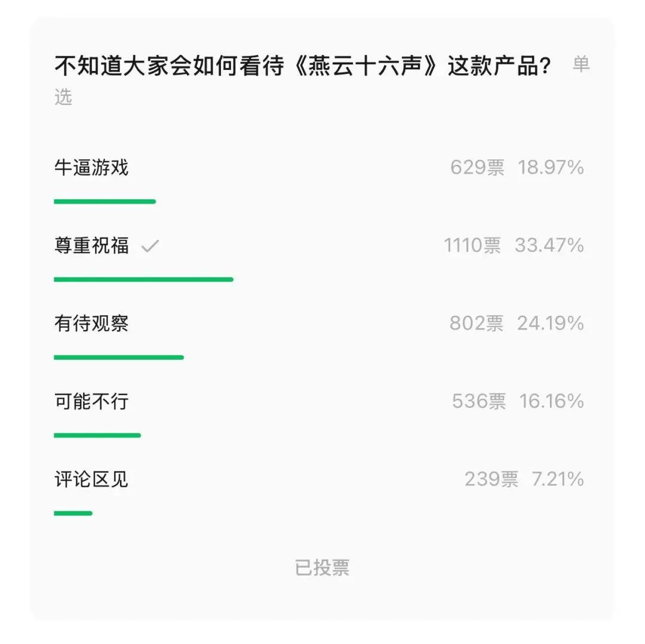This screenshot has height=644, width=645.
Task: Choose the 有待观察 option
Action: point(91,323)
